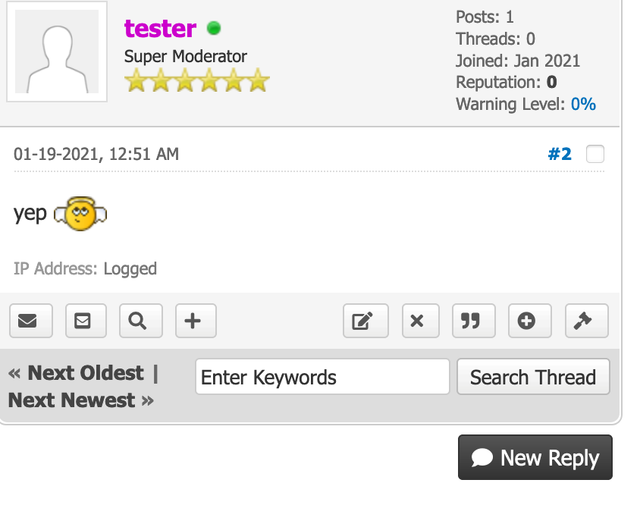Click the angel smiley emoticon in post

80,213
